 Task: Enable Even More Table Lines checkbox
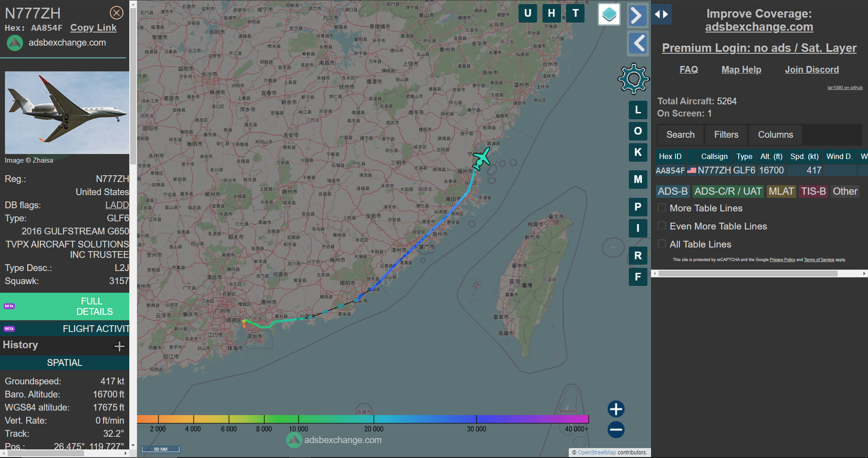click(661, 226)
